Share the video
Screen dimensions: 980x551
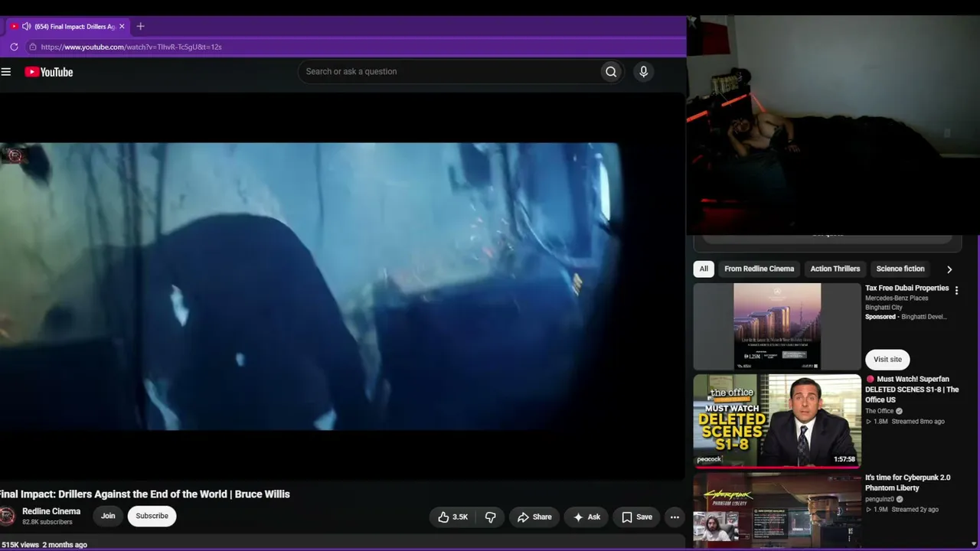[x=534, y=517]
